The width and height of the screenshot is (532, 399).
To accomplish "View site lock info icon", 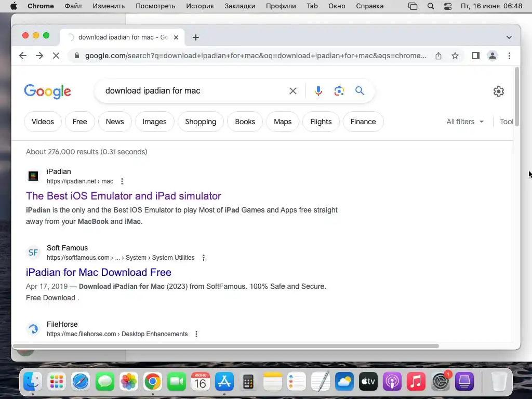I will point(77,56).
